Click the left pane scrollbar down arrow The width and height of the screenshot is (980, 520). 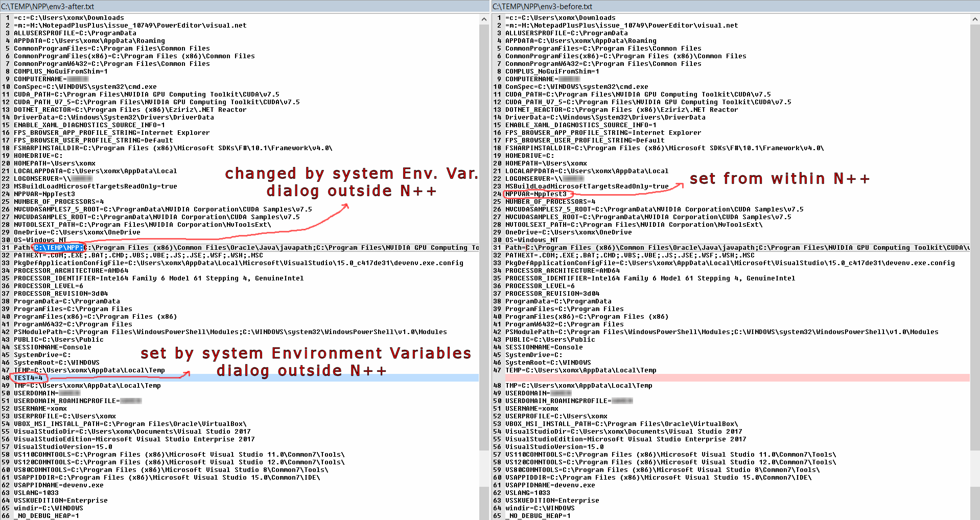click(x=484, y=516)
